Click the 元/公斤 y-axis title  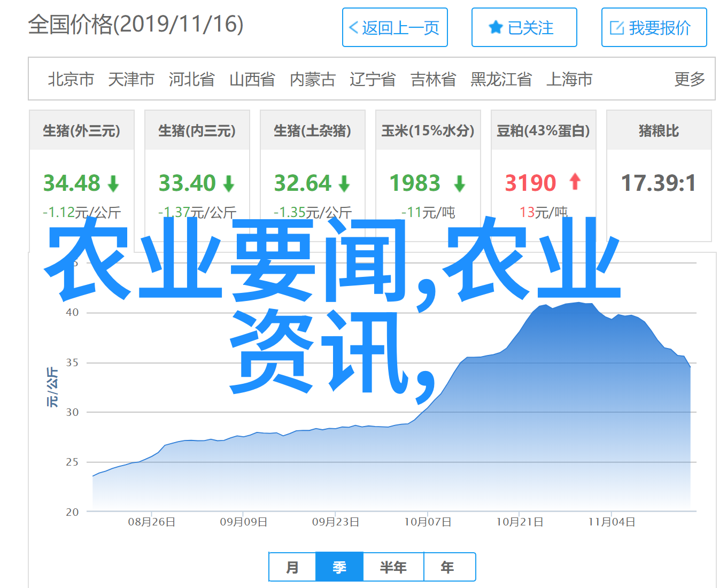[x=52, y=387]
